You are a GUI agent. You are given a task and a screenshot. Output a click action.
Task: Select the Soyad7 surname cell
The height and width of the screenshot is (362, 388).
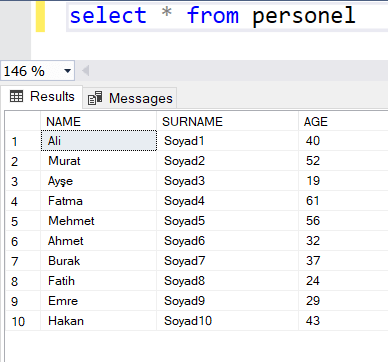pyautogui.click(x=227, y=261)
